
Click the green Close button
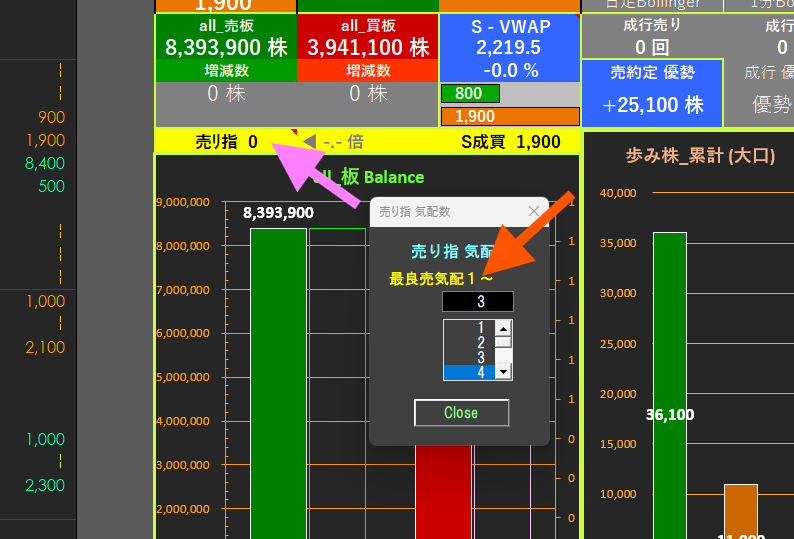coord(461,413)
